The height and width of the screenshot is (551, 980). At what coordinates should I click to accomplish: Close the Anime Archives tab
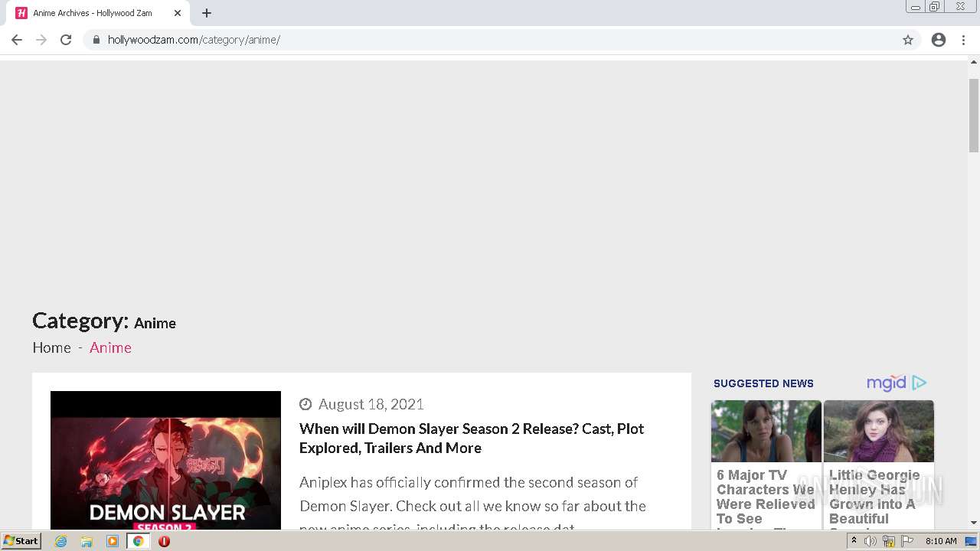click(x=178, y=13)
